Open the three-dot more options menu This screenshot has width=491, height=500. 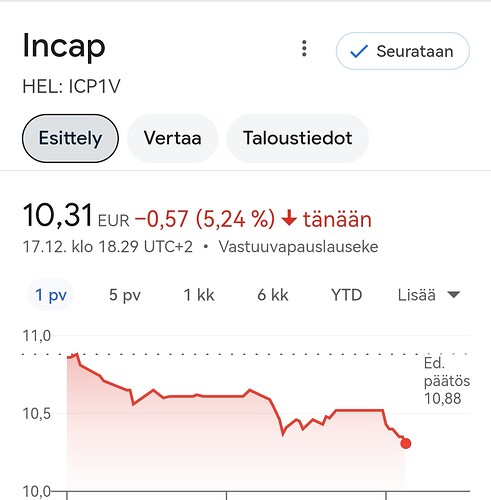pyautogui.click(x=304, y=49)
